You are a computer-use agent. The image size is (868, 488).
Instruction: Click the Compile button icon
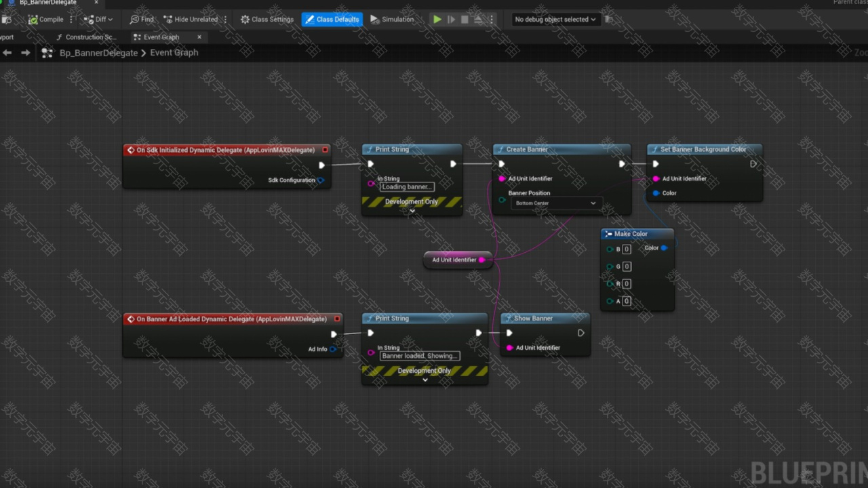[33, 20]
